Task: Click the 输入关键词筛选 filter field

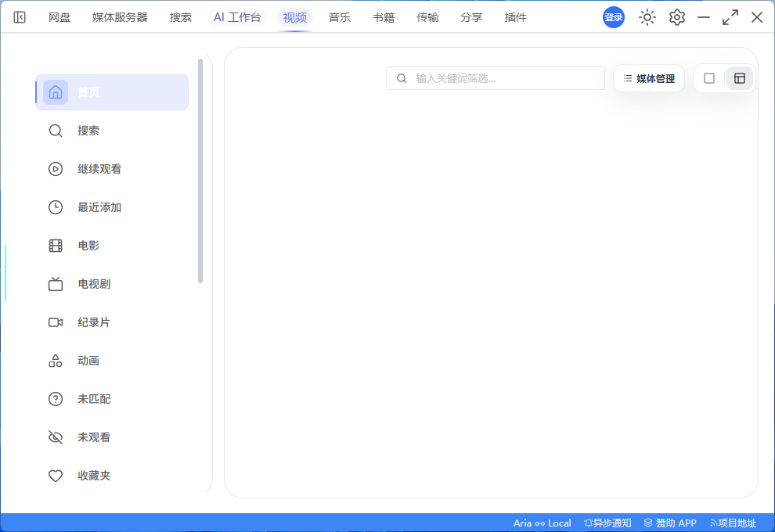Action: click(x=496, y=78)
